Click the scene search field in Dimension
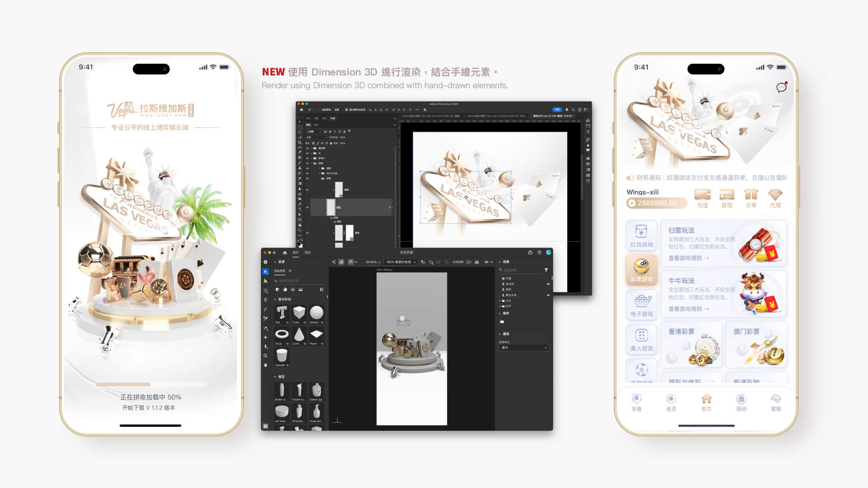The height and width of the screenshot is (488, 868). 520,270
